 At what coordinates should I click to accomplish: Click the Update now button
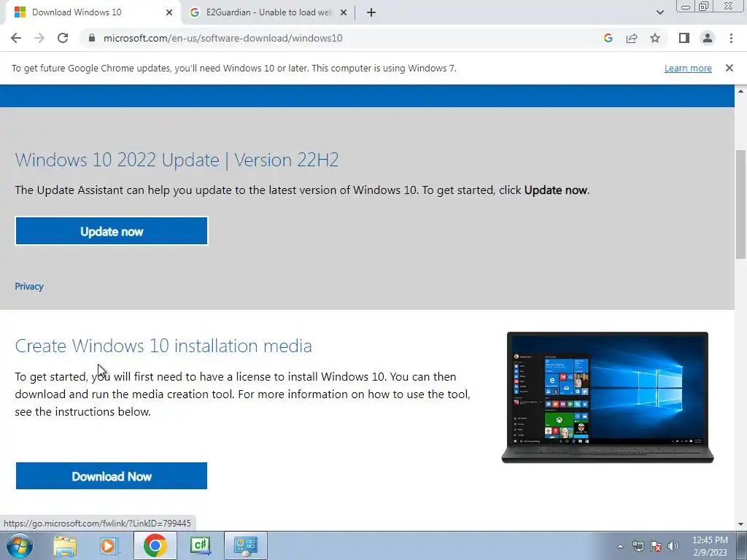[112, 231]
